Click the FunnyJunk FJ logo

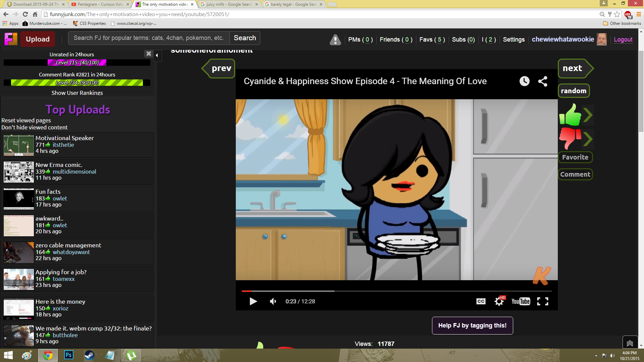point(11,39)
